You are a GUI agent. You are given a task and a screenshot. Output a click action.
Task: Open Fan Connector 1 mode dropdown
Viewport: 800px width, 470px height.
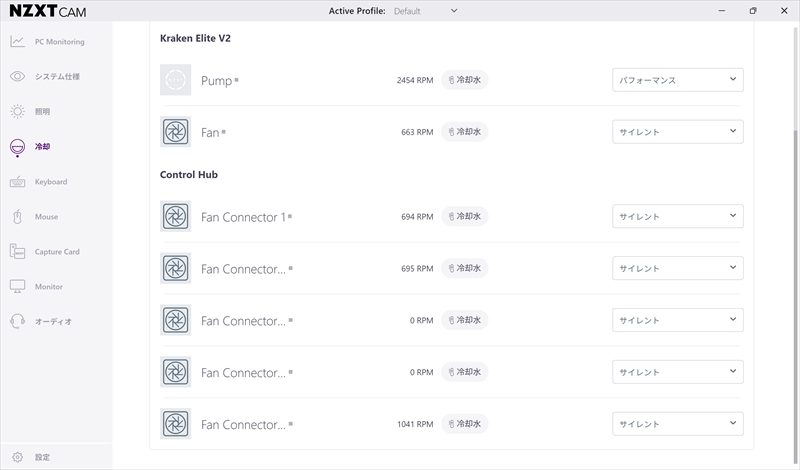pos(677,217)
